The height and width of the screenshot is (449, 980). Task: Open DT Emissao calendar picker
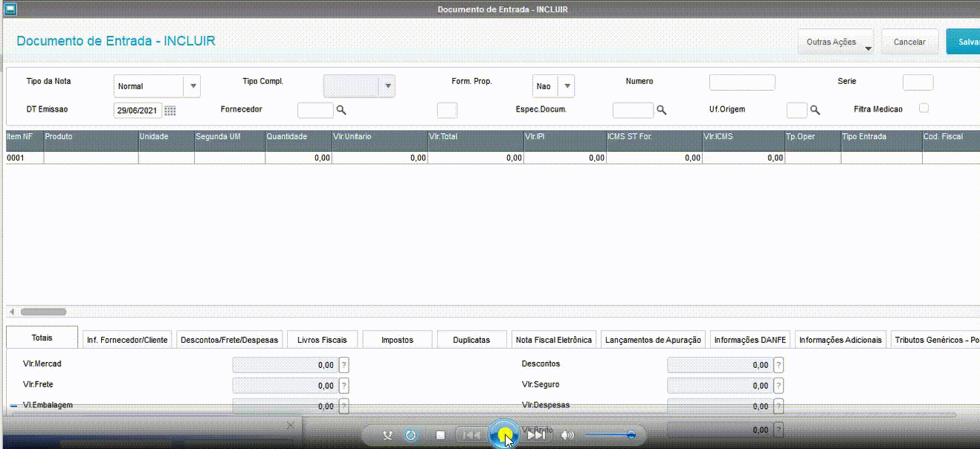pyautogui.click(x=170, y=111)
